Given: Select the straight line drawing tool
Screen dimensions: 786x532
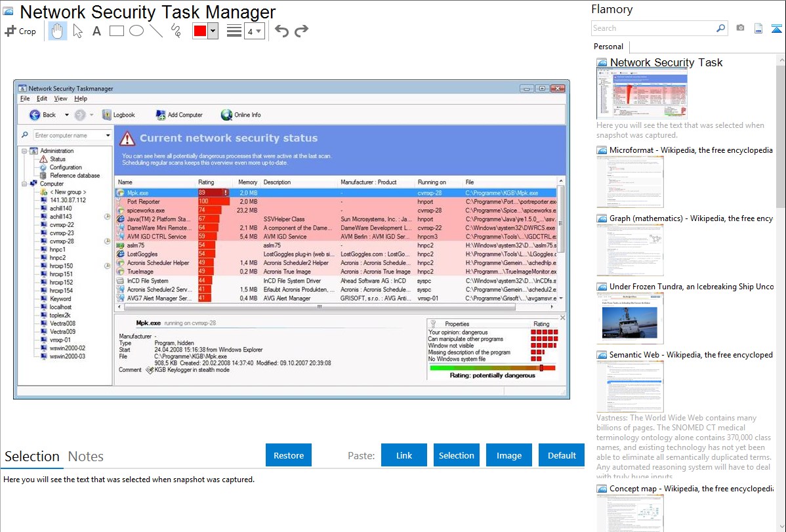Looking at the screenshot, I should pos(156,31).
